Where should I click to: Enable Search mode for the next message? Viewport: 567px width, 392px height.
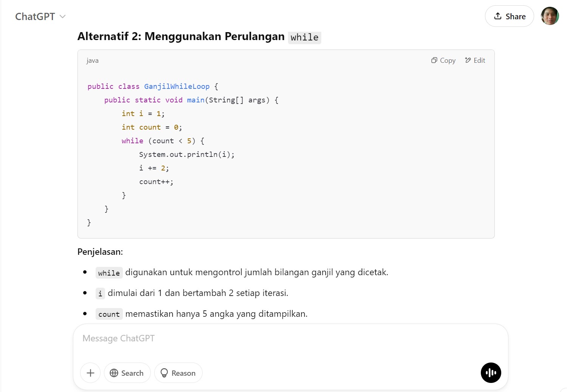pyautogui.click(x=127, y=373)
